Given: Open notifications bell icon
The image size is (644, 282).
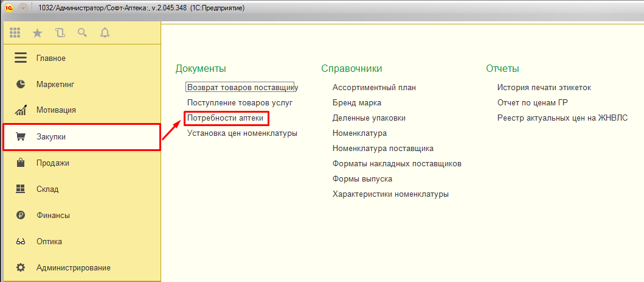Looking at the screenshot, I should (x=105, y=32).
